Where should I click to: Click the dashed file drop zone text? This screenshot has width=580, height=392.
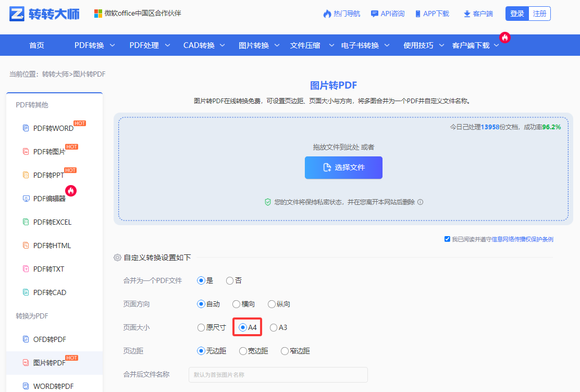343,147
